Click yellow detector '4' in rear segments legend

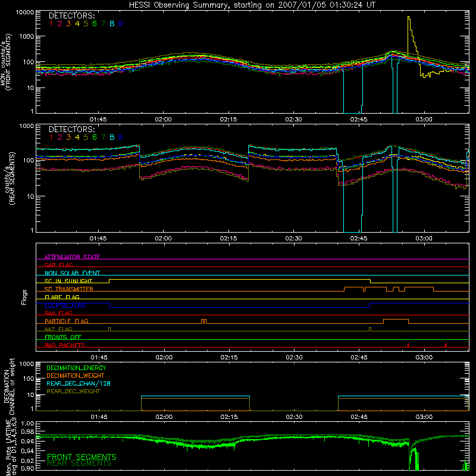click(77, 137)
